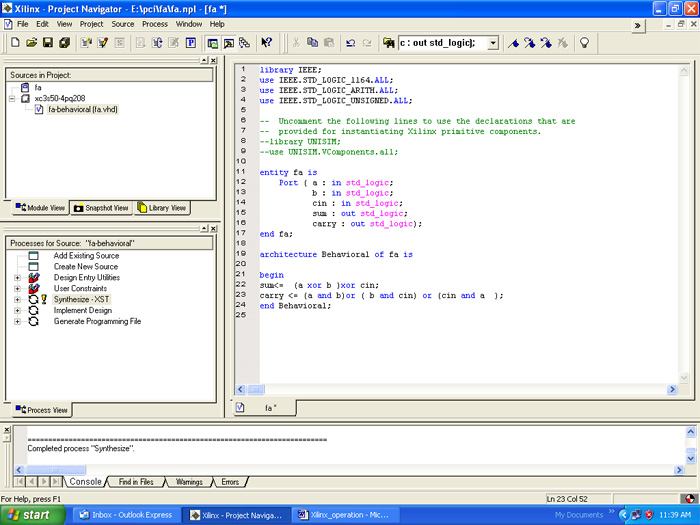
Task: Select Generate Programming File process
Action: click(97, 321)
